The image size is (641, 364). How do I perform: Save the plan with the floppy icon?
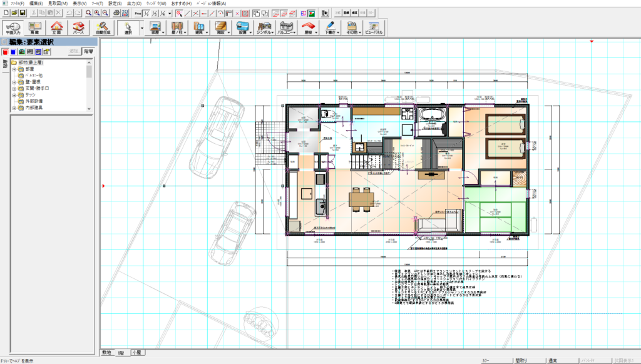tap(23, 13)
